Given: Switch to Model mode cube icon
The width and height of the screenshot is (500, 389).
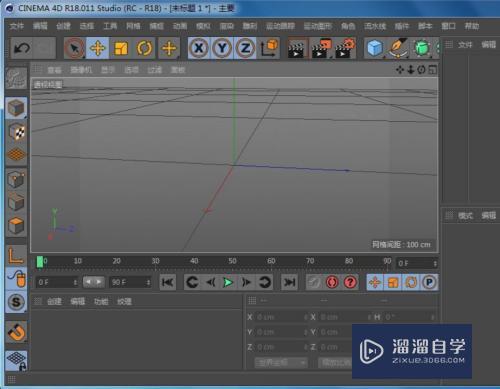Looking at the screenshot, I should (x=16, y=108).
